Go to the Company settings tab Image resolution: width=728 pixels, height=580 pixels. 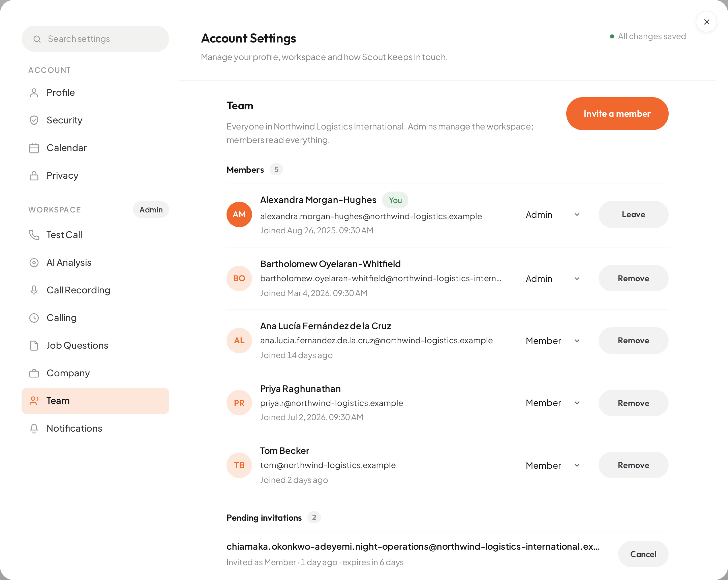(95, 373)
